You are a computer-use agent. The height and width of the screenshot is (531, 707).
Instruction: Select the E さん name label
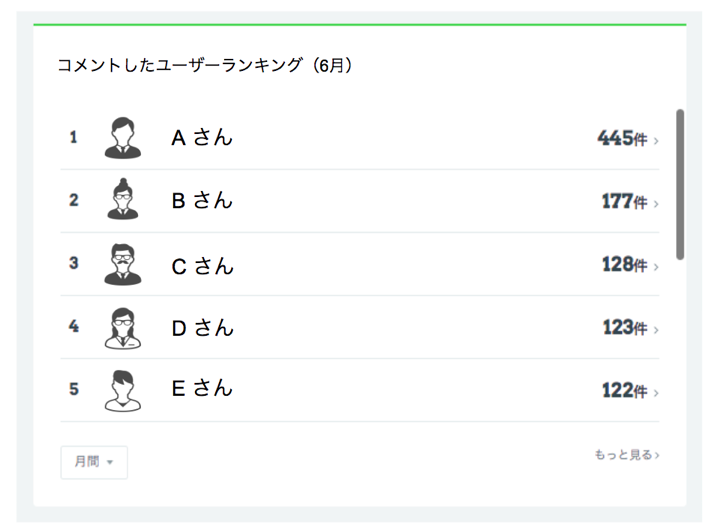click(202, 388)
